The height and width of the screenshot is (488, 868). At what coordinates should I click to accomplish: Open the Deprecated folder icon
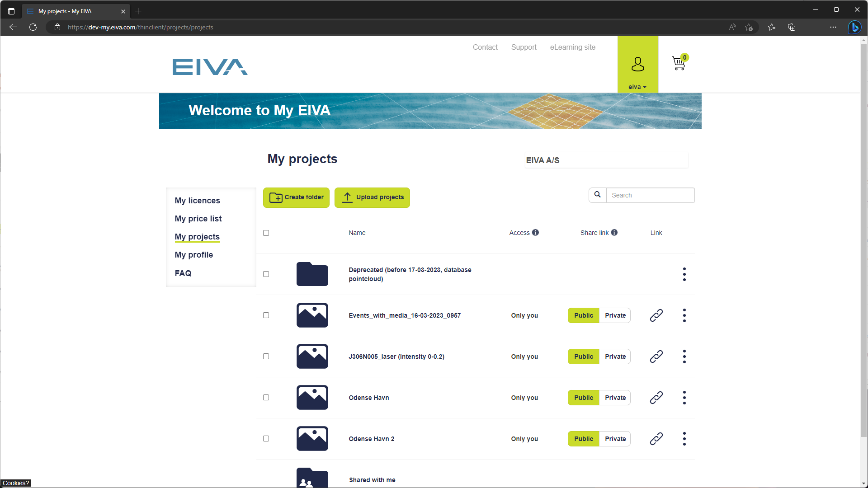coord(312,274)
